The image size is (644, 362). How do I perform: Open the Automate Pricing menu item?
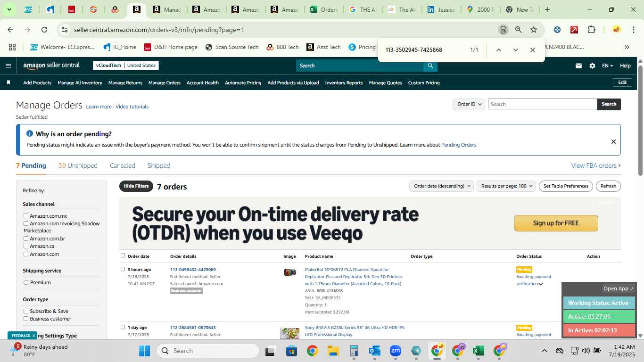(243, 82)
